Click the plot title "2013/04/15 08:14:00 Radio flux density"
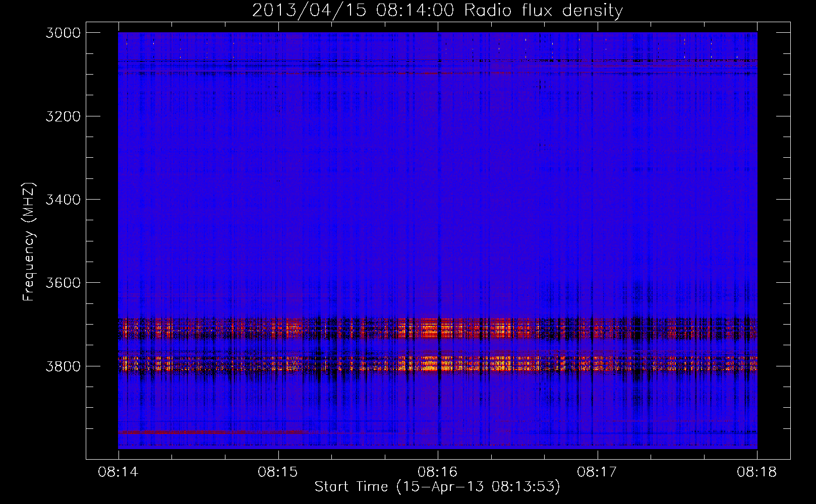This screenshot has height=504, width=816. click(x=437, y=10)
